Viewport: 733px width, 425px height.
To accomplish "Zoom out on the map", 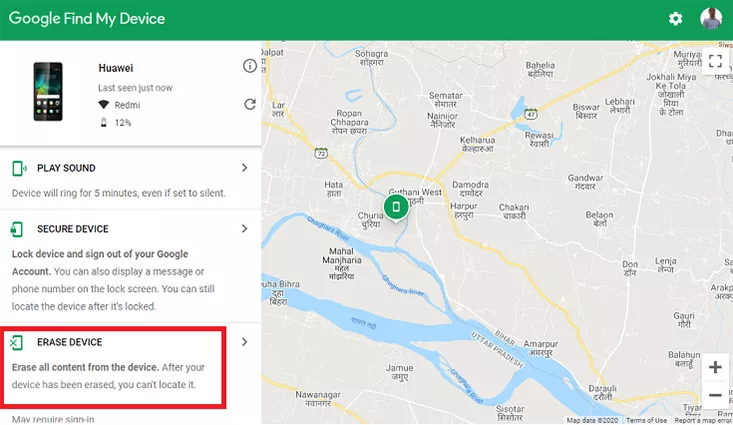I will [x=715, y=396].
